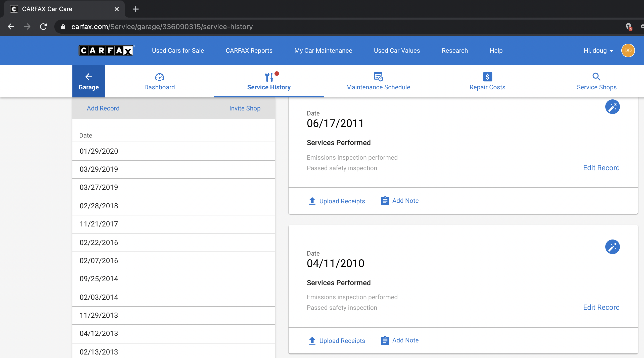
Task: Select the 01/29/2020 record row
Action: pyautogui.click(x=174, y=151)
